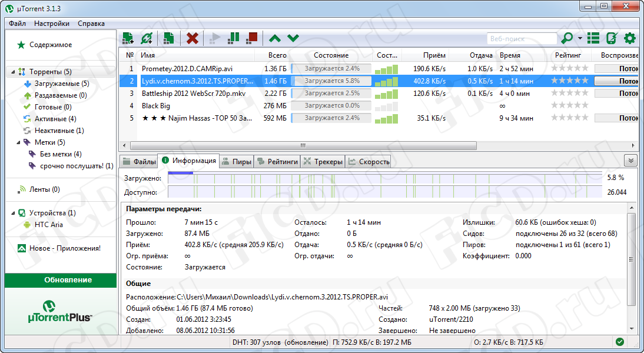This screenshot has width=644, height=353.
Task: Collapse the detailed info pane
Action: coord(630,161)
